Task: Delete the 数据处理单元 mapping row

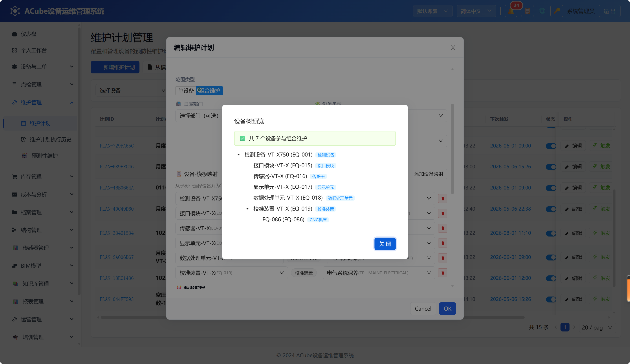Action: 443,258
